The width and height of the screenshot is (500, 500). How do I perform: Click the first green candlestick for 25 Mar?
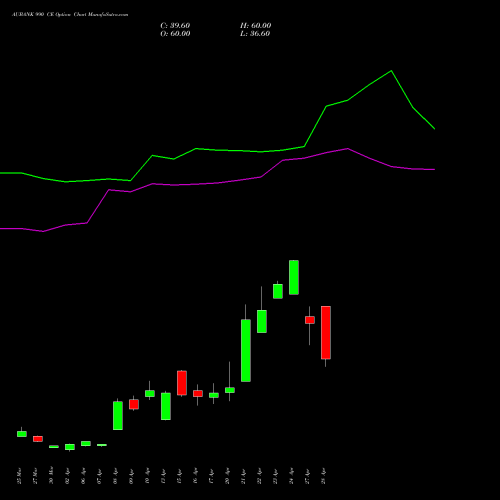tap(22, 434)
